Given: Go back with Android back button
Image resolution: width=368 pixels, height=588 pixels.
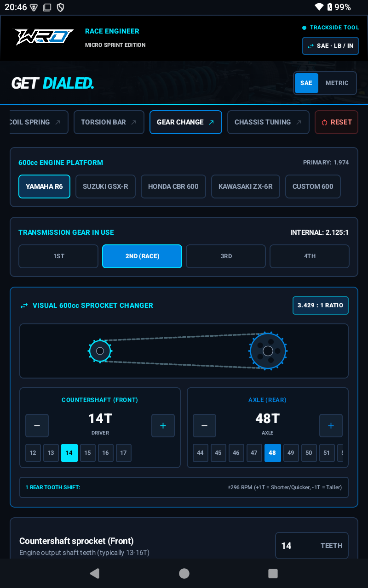Looking at the screenshot, I should [x=95, y=573].
